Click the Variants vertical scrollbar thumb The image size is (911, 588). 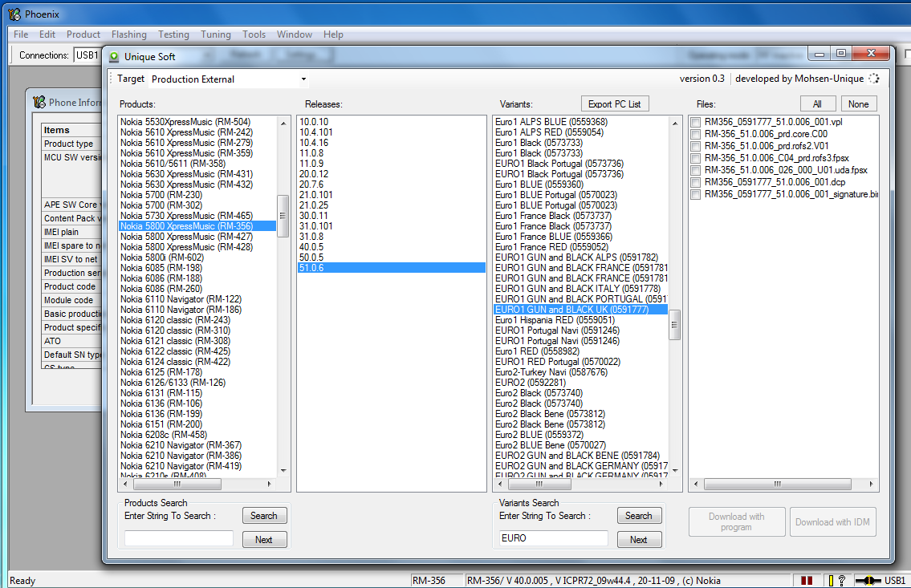(x=674, y=324)
